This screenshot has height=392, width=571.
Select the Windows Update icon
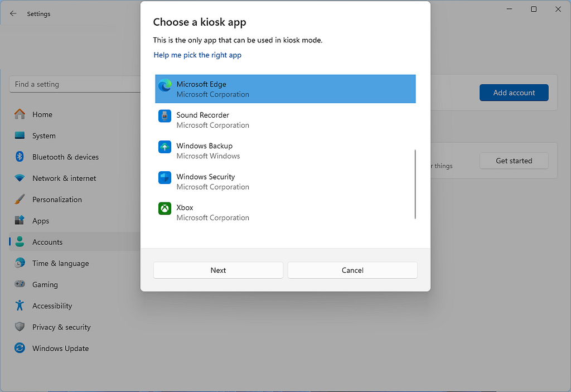[19, 348]
